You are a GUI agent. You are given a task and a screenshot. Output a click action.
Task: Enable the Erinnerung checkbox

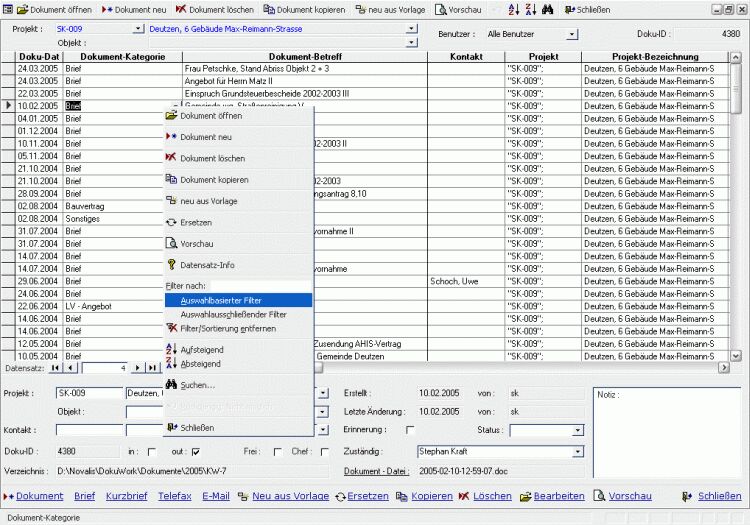pyautogui.click(x=409, y=430)
